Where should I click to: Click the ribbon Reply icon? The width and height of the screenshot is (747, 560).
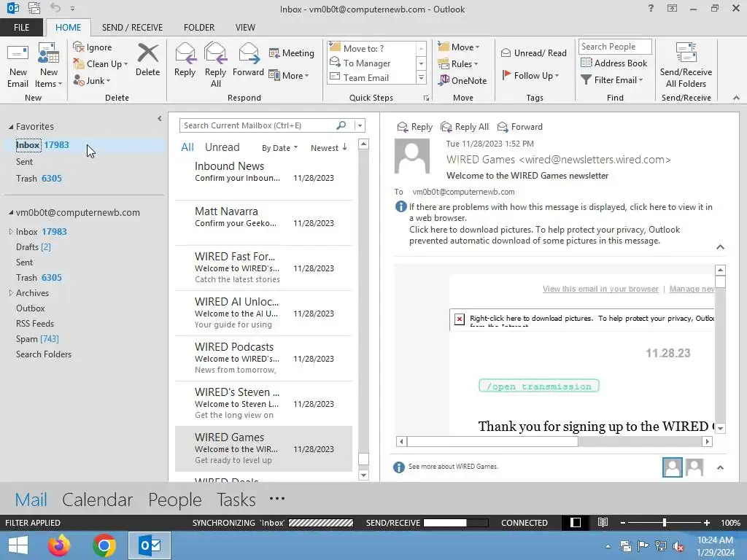185,52
